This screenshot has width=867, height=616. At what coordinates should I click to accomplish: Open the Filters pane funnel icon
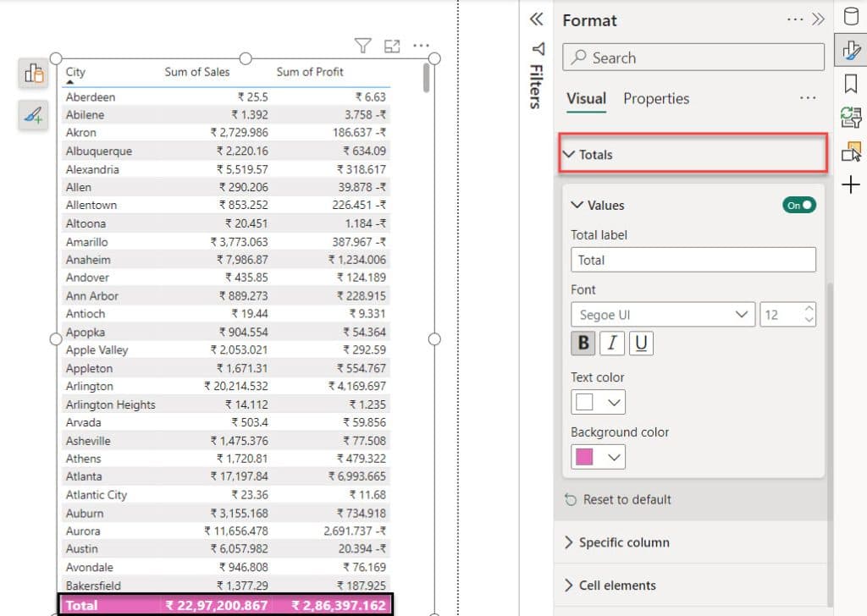[538, 49]
